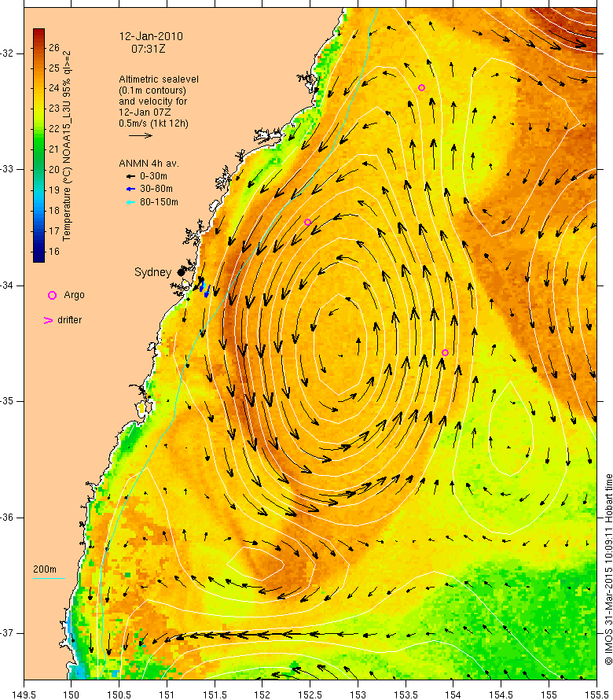This screenshot has height=700, width=613.
Task: Click the 0-30m depth label
Action: coord(153,176)
